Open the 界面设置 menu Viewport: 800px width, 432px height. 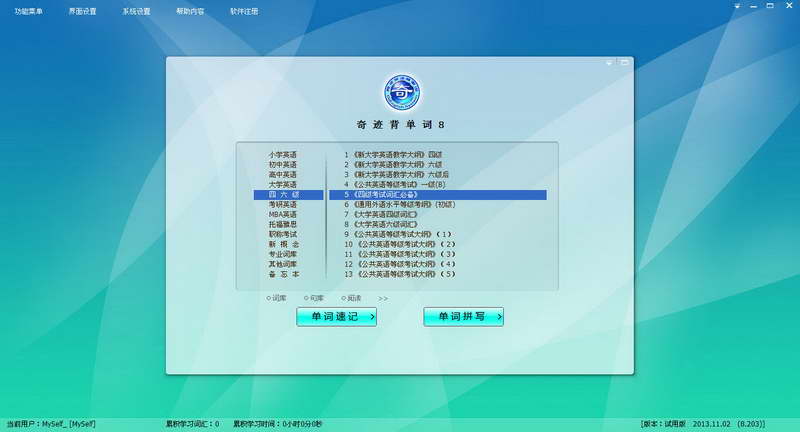coord(82,11)
